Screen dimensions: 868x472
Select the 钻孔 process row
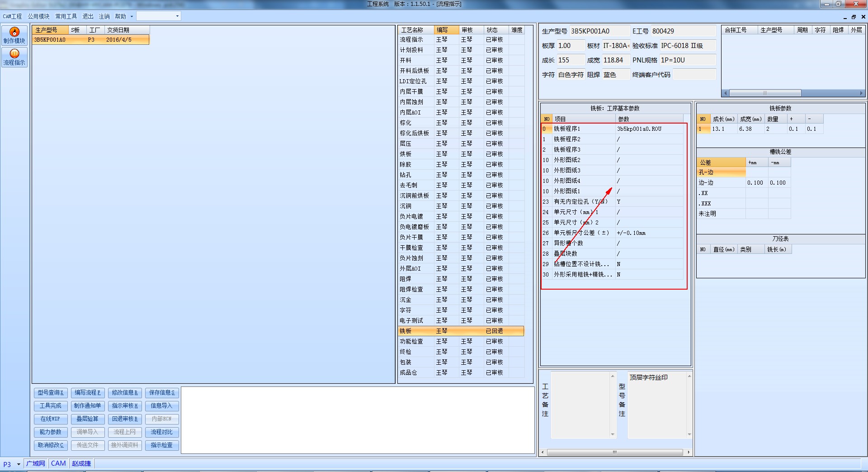point(461,175)
